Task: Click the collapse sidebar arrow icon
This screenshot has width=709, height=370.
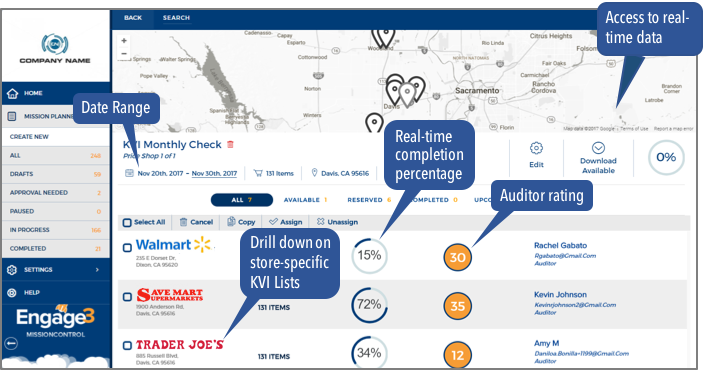Action: point(11,343)
